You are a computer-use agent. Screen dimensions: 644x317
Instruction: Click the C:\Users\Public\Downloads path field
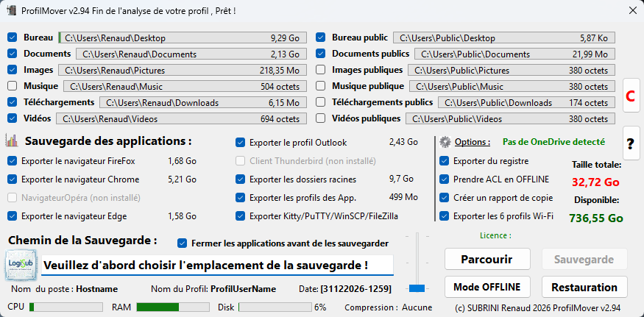[526, 102]
